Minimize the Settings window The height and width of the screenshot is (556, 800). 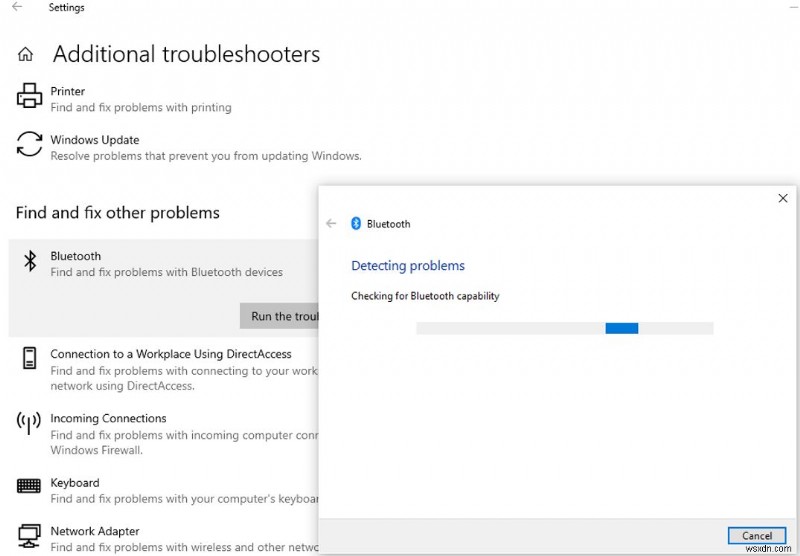(x=793, y=7)
